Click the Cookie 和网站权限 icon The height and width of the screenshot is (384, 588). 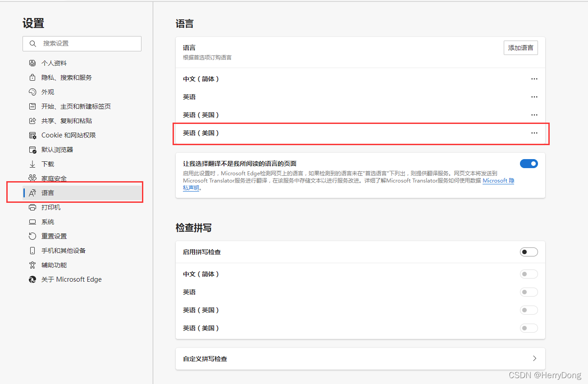32,135
